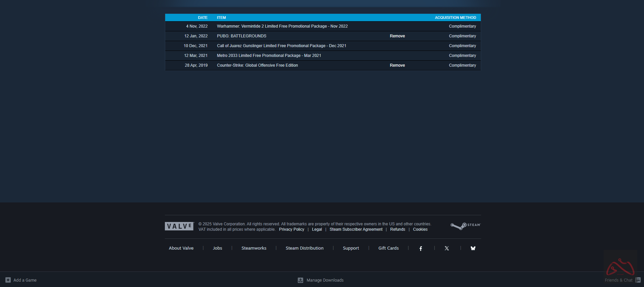Open Friends & Chat icon
The width and height of the screenshot is (644, 287).
638,280
